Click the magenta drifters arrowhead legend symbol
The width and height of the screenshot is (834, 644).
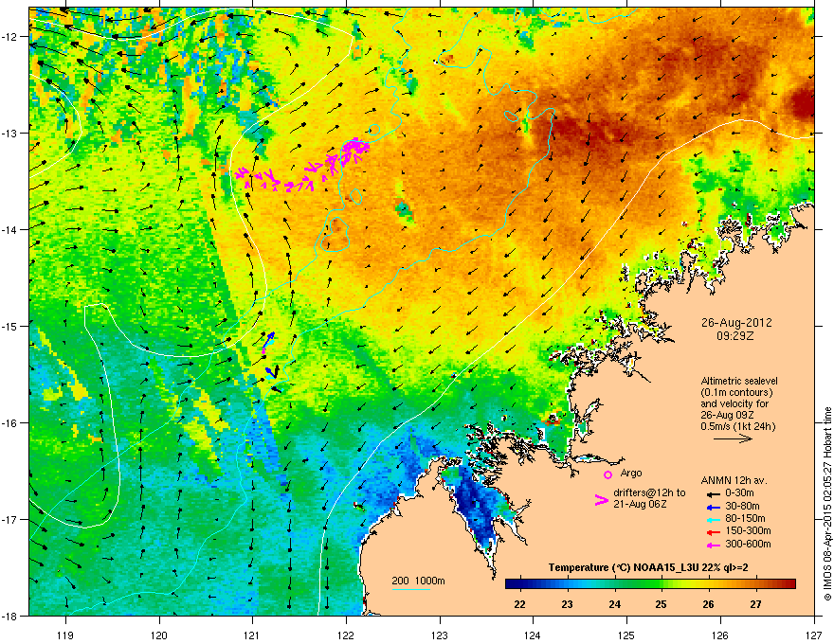coord(601,500)
